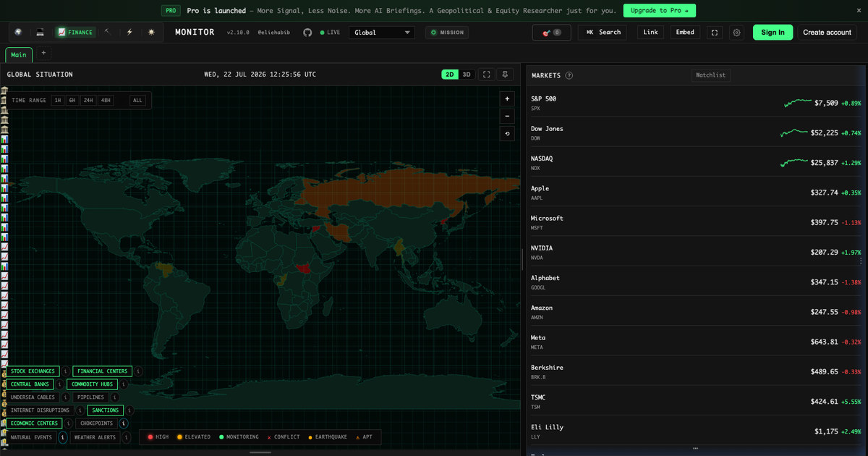Open the Markets panel vertical dots menu
The image size is (868, 456).
[x=861, y=261]
